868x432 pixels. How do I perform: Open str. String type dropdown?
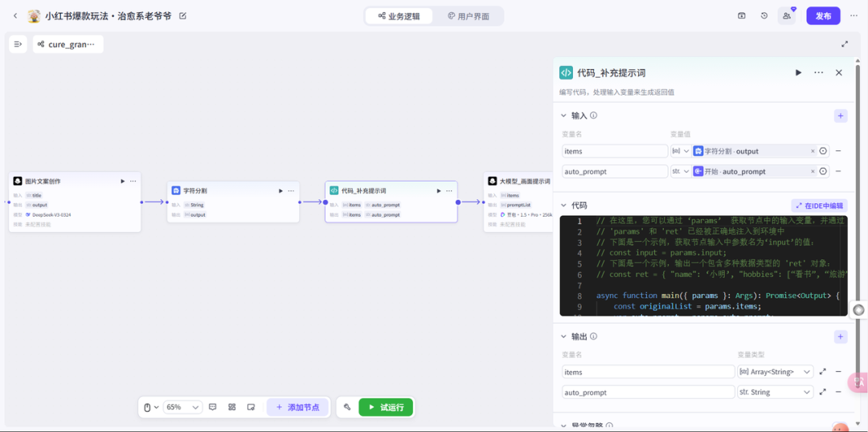pyautogui.click(x=775, y=392)
